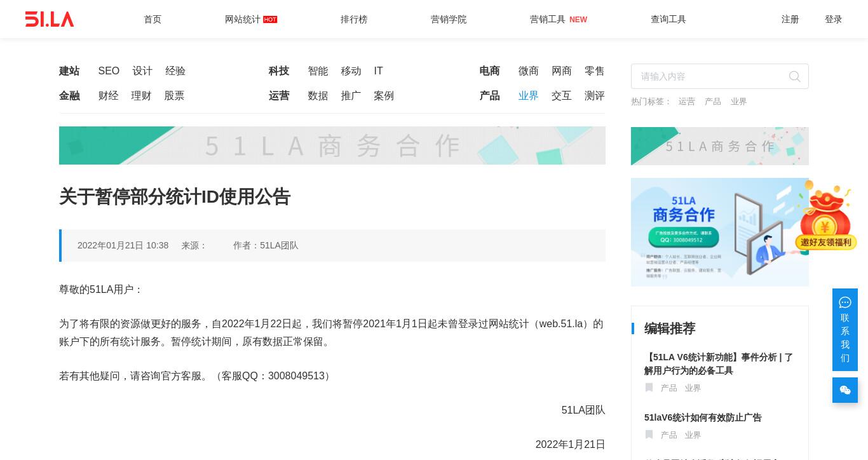Click 产品 tag under 防止广告 article
This screenshot has height=460, width=868.
[668, 435]
